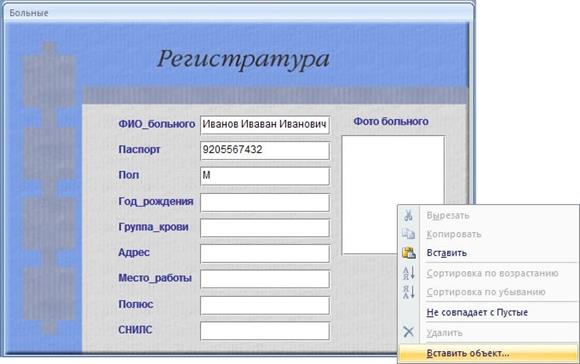The height and width of the screenshot is (364, 580).
Task: Select the Фото больного image frame
Action: 393,195
